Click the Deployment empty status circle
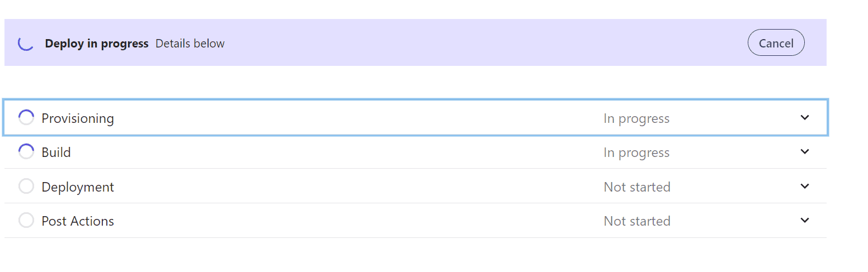This screenshot has width=868, height=272. coord(26,187)
